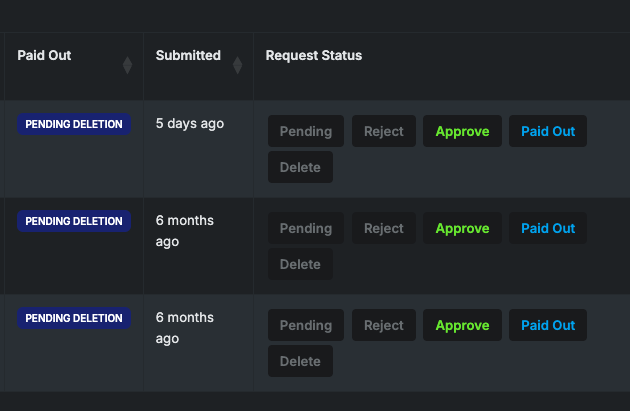This screenshot has height=411, width=630.
Task: Reject the request submitted 5 days ago
Action: point(384,131)
